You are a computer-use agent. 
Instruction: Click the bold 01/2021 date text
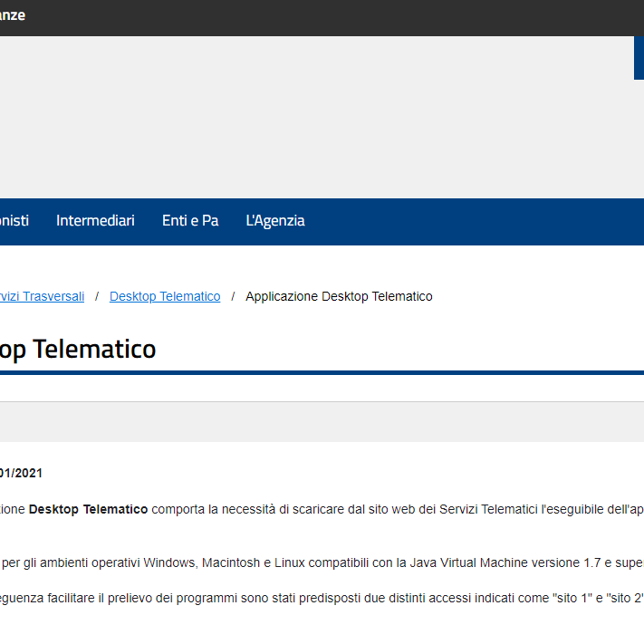(21, 473)
